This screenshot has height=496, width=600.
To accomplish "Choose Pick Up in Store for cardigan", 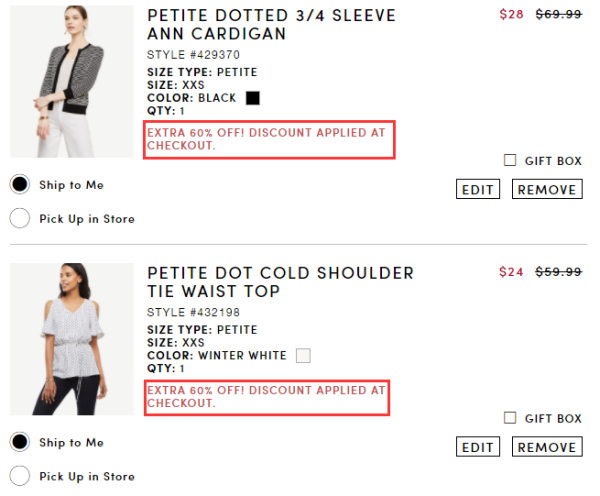I will click(x=20, y=218).
